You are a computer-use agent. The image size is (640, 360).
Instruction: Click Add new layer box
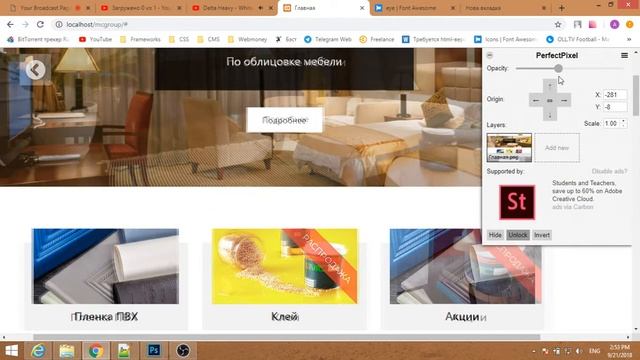(557, 148)
